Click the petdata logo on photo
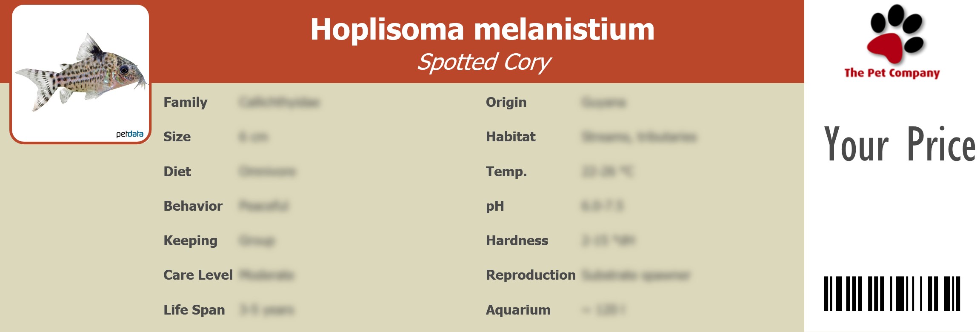The height and width of the screenshot is (332, 980). pos(130,134)
